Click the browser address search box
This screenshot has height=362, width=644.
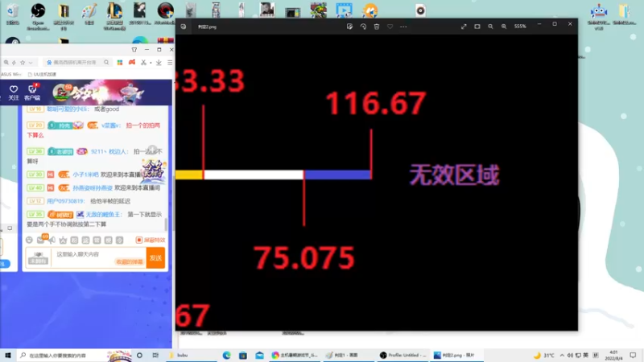pos(77,63)
